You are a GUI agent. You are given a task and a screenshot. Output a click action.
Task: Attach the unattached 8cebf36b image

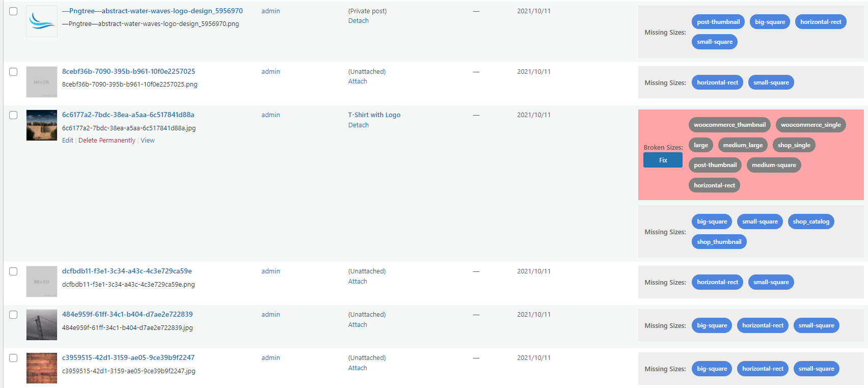coord(357,81)
